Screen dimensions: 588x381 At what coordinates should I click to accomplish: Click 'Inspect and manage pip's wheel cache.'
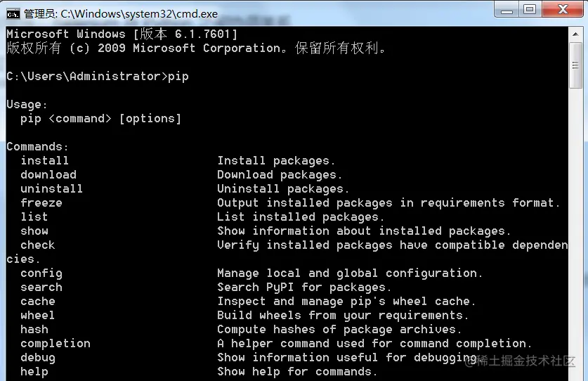pos(346,302)
